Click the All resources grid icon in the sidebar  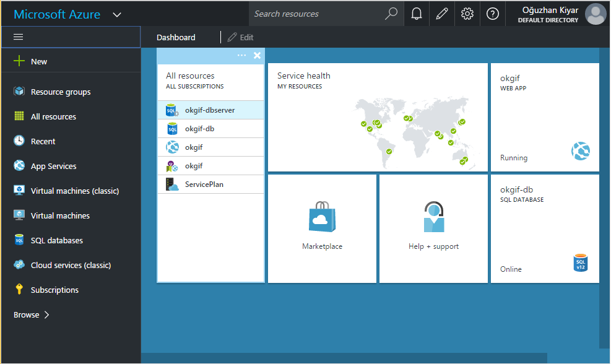[19, 116]
